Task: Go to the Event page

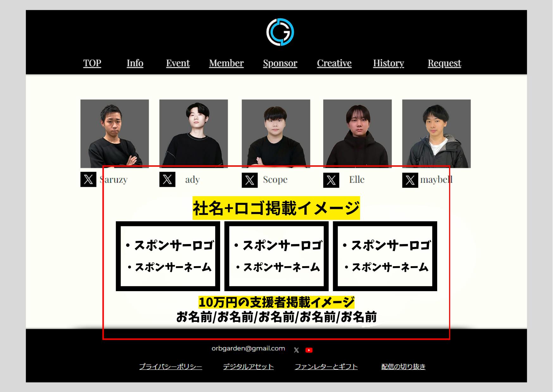Action: pos(178,63)
